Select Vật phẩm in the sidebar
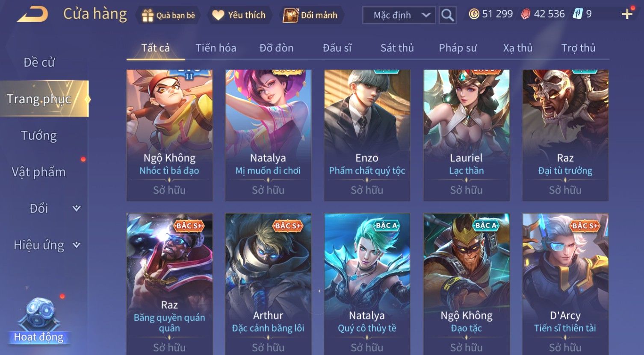This screenshot has height=355, width=644. click(x=39, y=172)
